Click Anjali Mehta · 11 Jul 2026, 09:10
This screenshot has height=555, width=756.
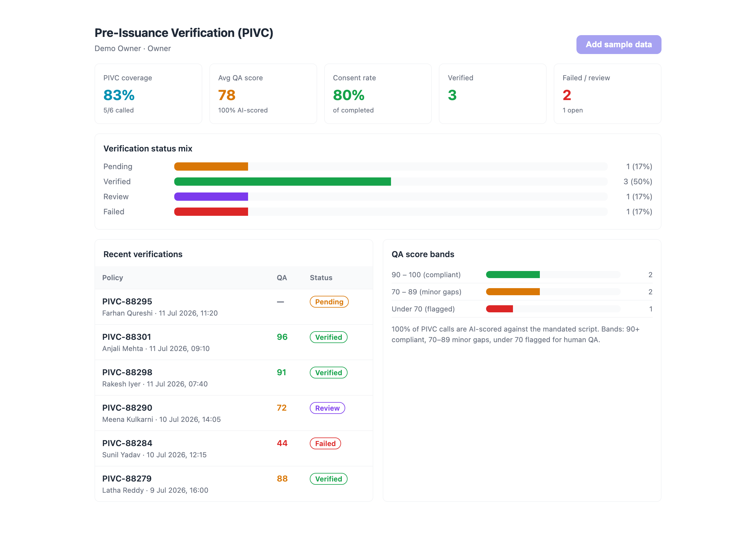click(x=156, y=348)
